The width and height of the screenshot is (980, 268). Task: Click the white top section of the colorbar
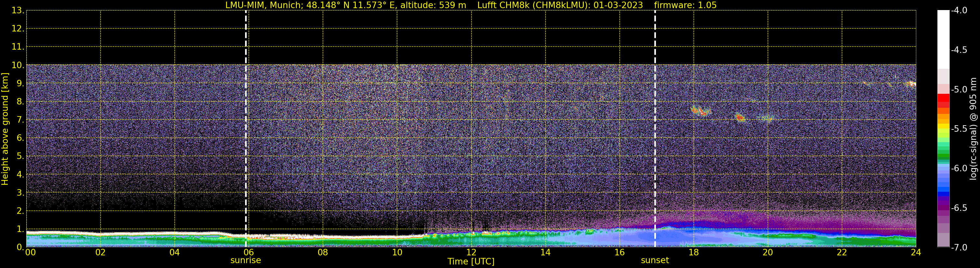pyautogui.click(x=943, y=40)
